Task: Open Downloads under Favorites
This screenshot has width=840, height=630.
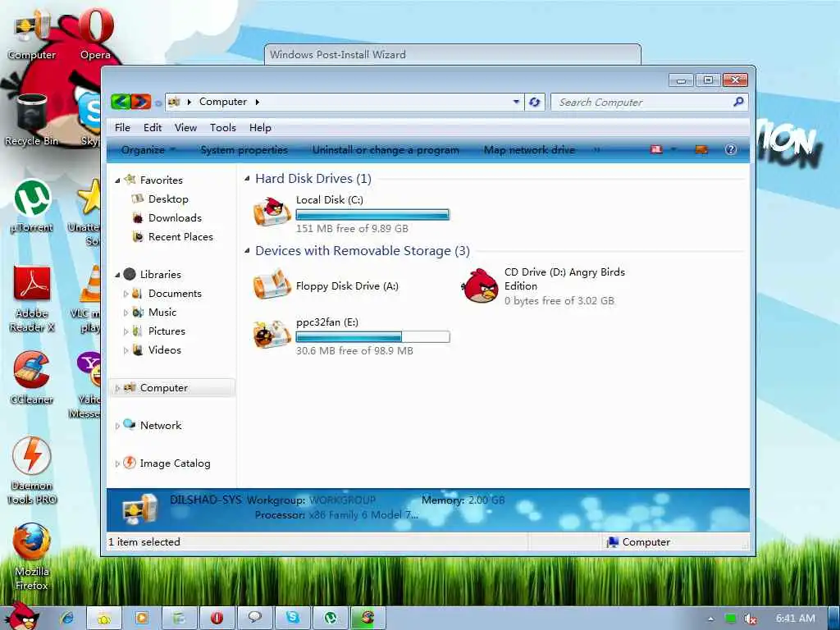Action: point(175,217)
